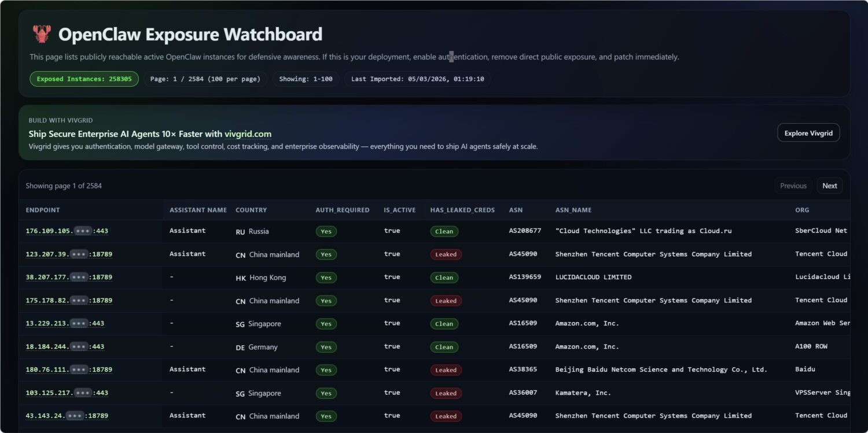The width and height of the screenshot is (868, 433).
Task: Open endpoint 176.109.105.***:443
Action: (x=67, y=231)
